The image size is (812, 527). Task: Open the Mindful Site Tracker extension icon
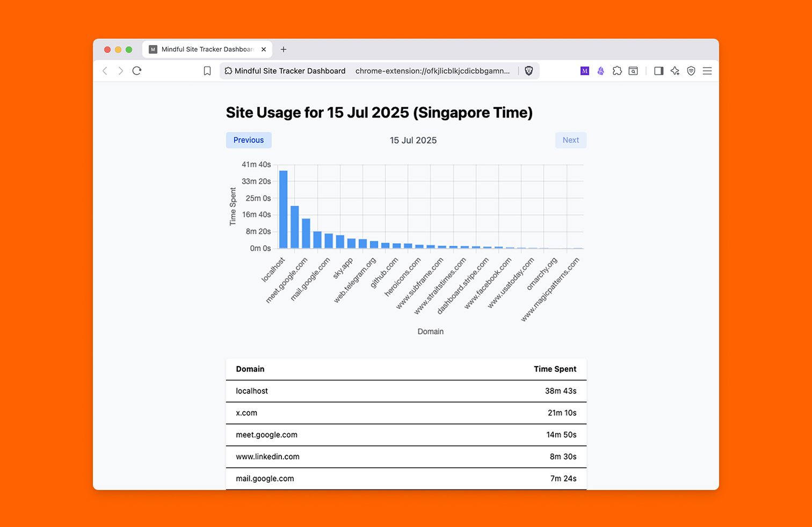coord(585,71)
